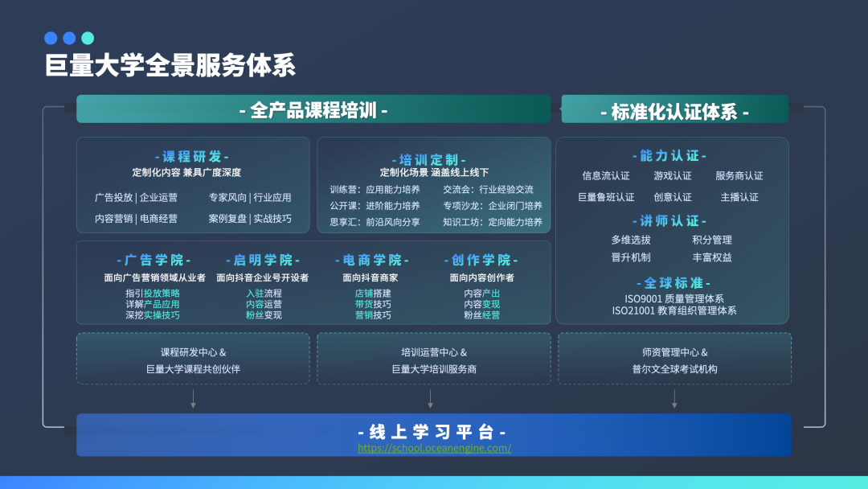Screen dimensions: 868x489
Task: Enable the 游戏认证 certification option
Action: point(674,175)
